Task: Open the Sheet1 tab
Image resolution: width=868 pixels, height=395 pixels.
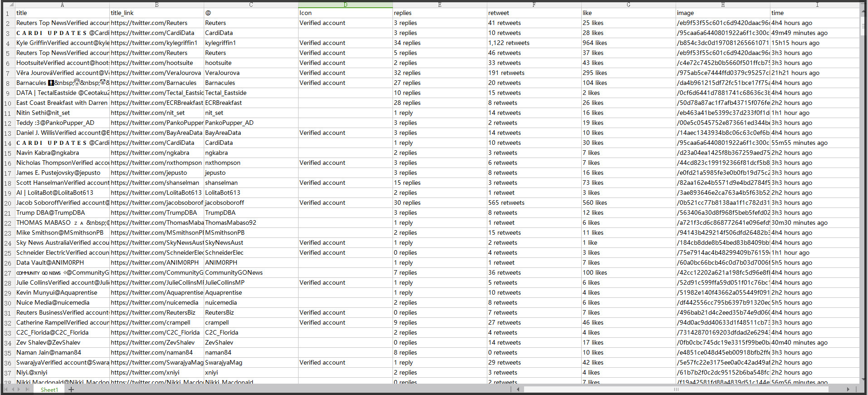Action: click(49, 390)
